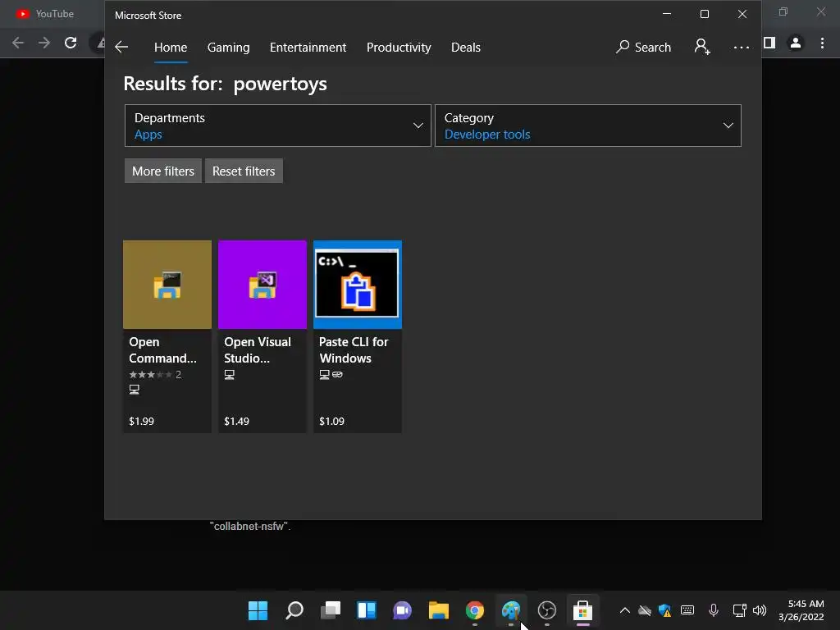This screenshot has height=630, width=840.
Task: Switch to Google Chrome on the taskbar
Action: [475, 610]
